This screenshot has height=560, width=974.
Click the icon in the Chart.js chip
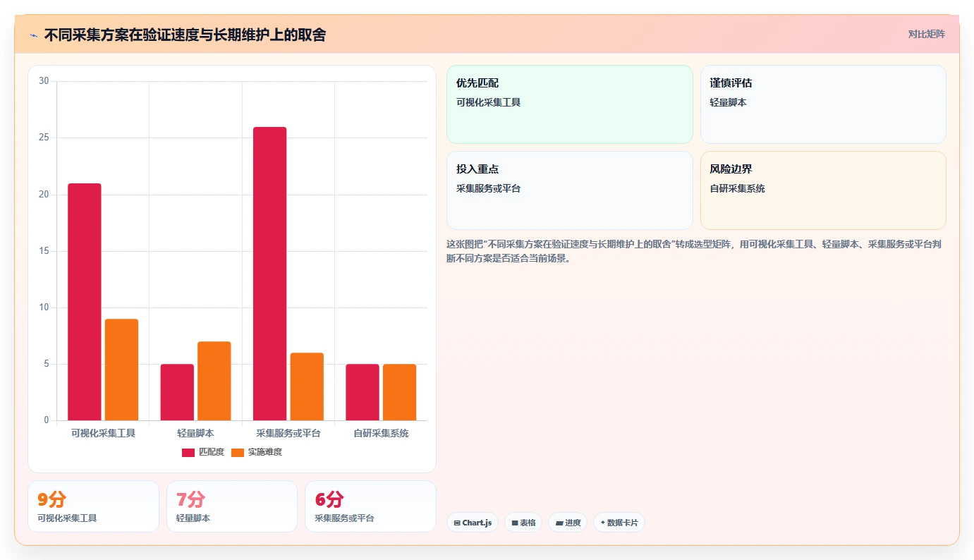pyautogui.click(x=457, y=523)
